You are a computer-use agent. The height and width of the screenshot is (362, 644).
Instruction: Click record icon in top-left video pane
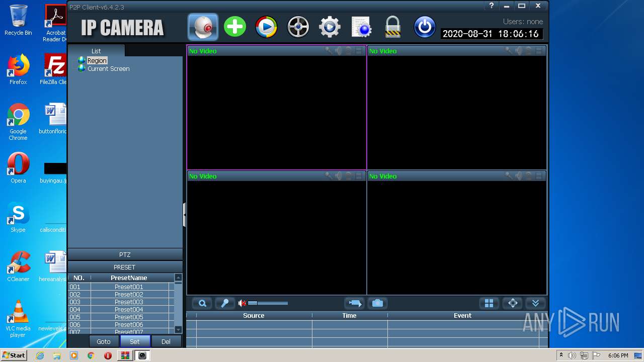[348, 50]
